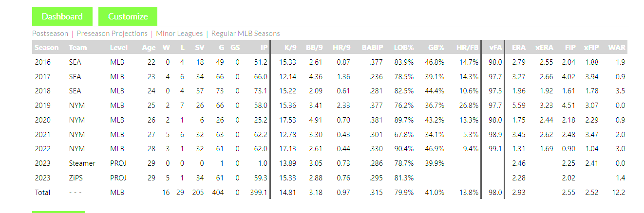Sort table by Season column header
The height and width of the screenshot is (213, 644).
[47, 48]
